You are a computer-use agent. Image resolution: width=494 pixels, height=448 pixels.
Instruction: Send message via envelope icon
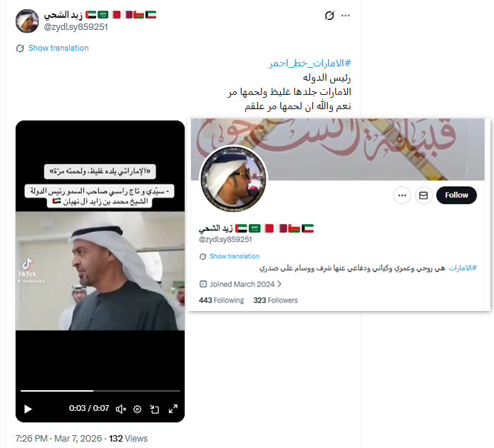point(423,195)
